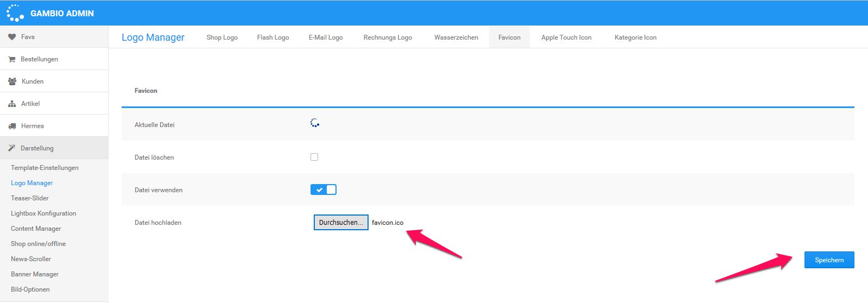
Task: Switch to the Shop Logo tab
Action: [222, 37]
